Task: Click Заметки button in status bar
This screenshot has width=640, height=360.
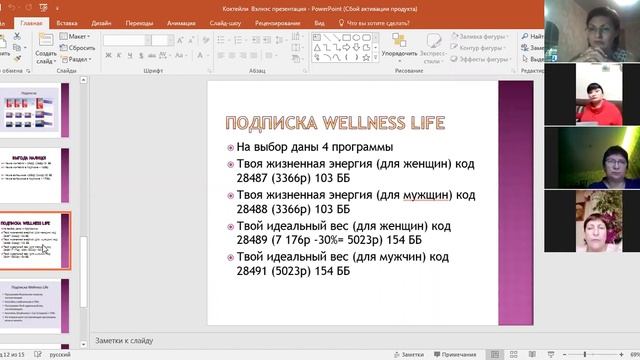Action: tap(409, 355)
